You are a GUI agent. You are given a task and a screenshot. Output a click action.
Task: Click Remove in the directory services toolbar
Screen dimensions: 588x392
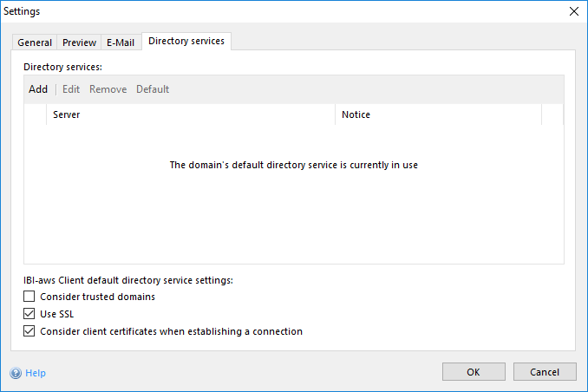click(x=108, y=89)
